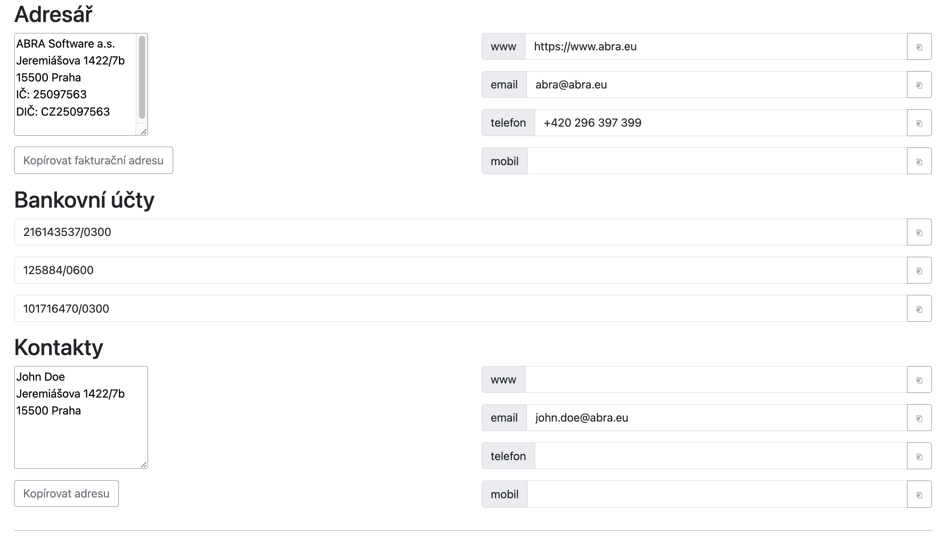Copy bank account 216143537/0300
Image resolution: width=946 pixels, height=560 pixels.
[919, 232]
